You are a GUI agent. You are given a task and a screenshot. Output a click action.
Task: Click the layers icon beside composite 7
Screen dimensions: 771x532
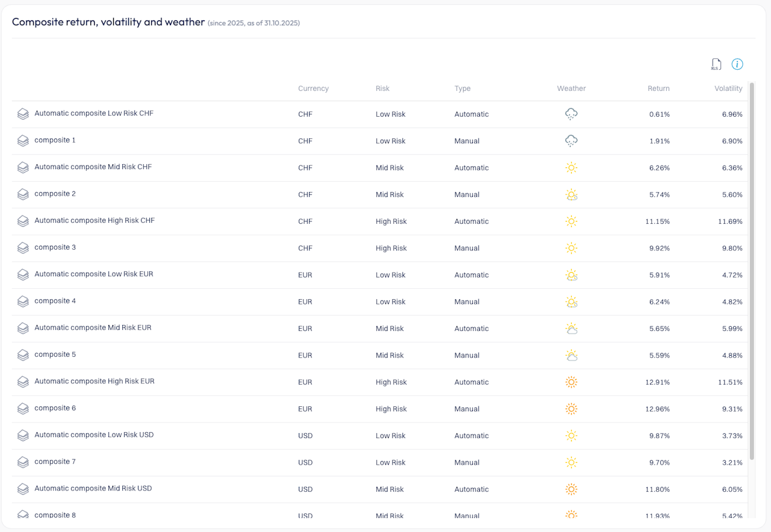pos(23,462)
